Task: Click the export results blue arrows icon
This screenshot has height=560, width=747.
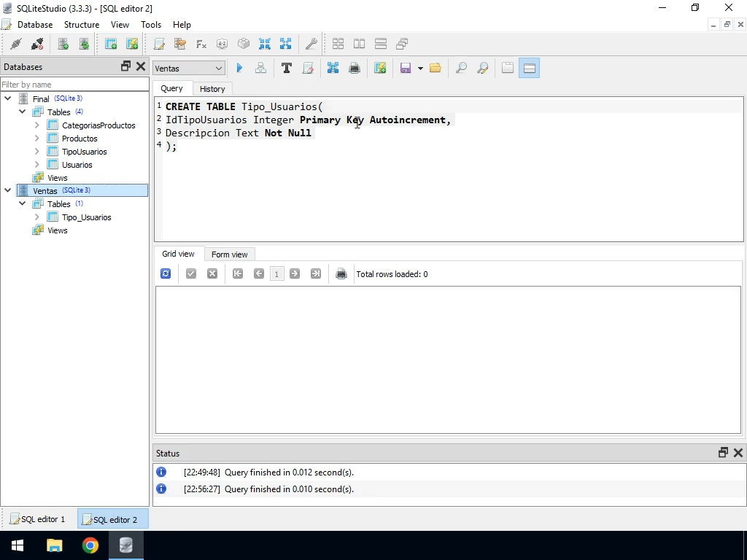Action: (x=333, y=68)
